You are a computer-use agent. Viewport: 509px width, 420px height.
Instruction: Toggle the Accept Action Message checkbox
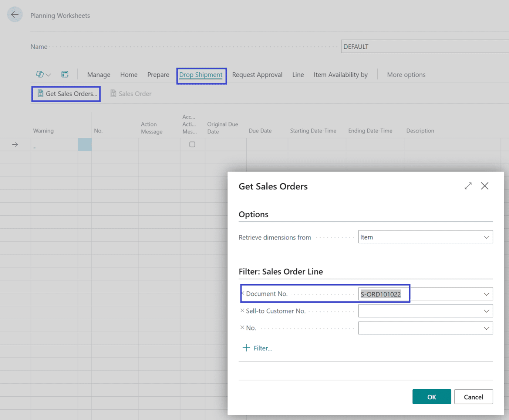(x=192, y=145)
